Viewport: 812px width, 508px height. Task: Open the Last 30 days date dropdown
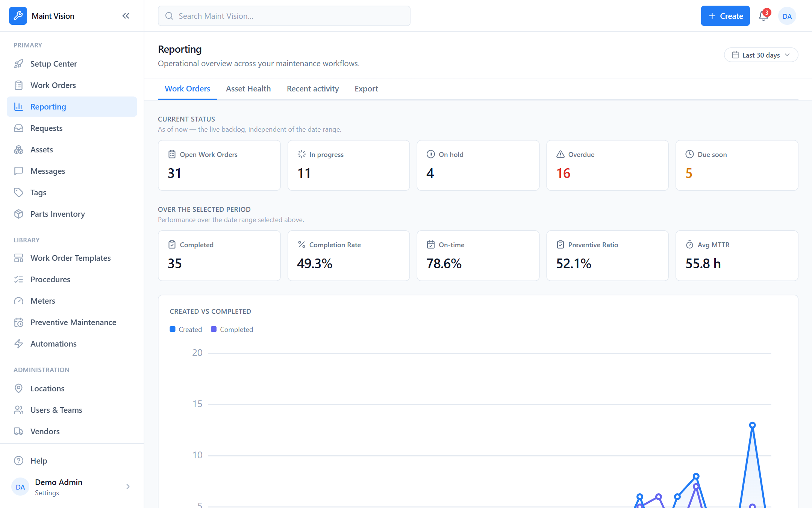tap(761, 55)
